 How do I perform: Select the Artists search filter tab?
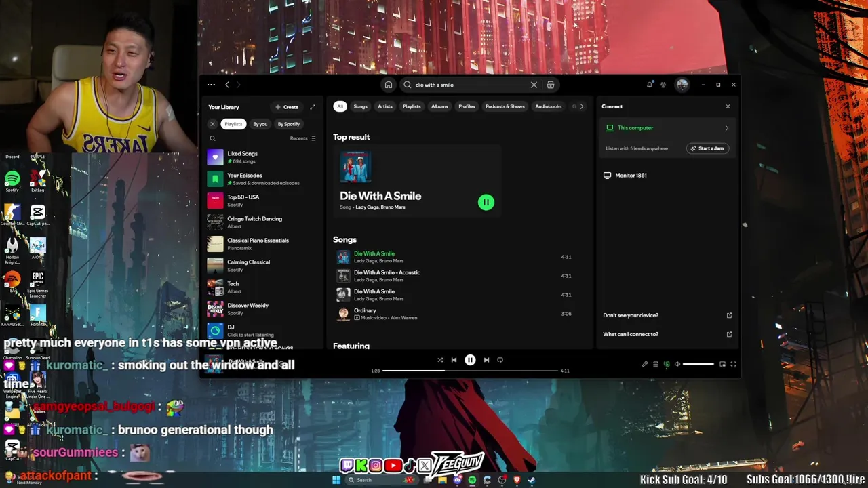pyautogui.click(x=385, y=106)
